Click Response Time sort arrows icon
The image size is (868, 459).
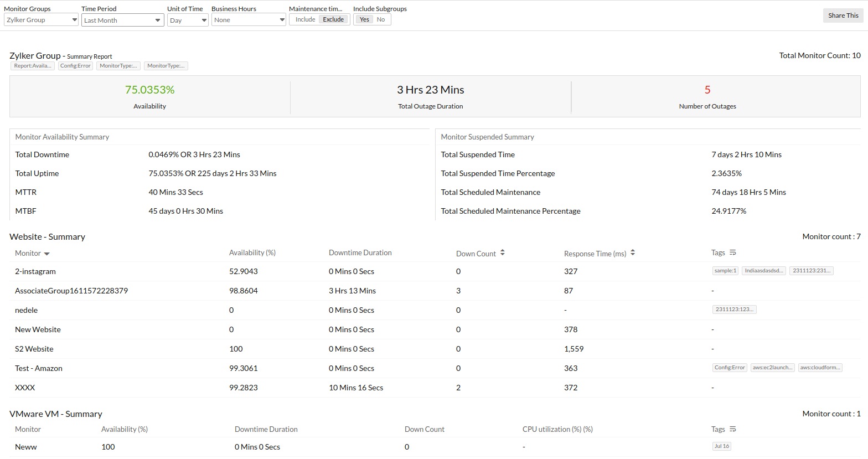pos(633,252)
